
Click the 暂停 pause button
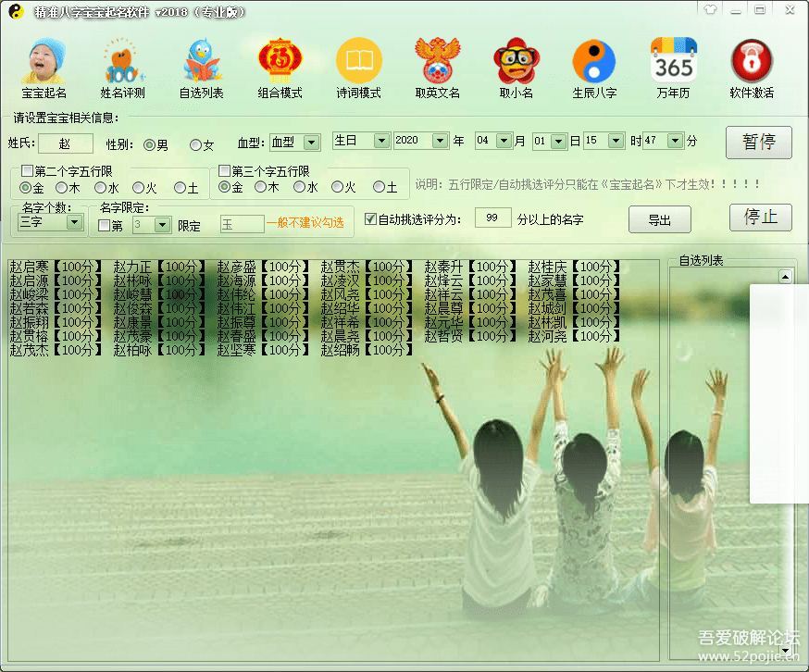tap(758, 141)
